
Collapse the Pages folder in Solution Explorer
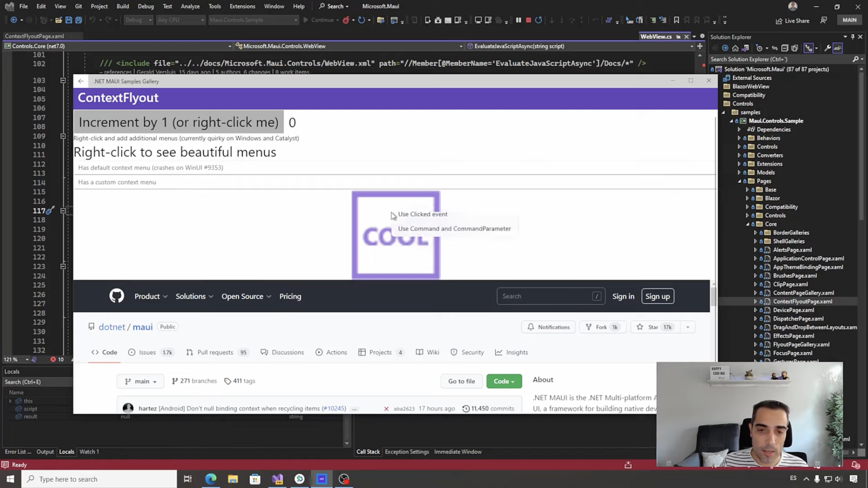pos(739,181)
